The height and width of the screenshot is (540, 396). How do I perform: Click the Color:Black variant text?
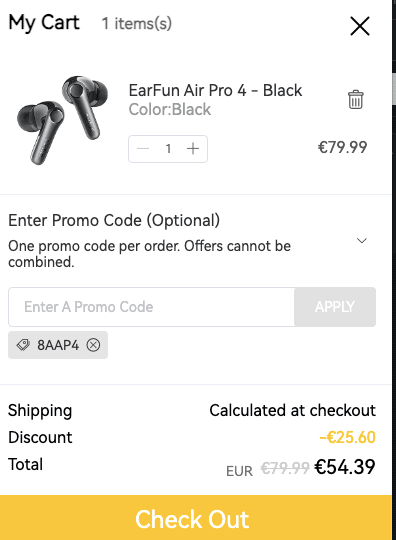point(170,110)
